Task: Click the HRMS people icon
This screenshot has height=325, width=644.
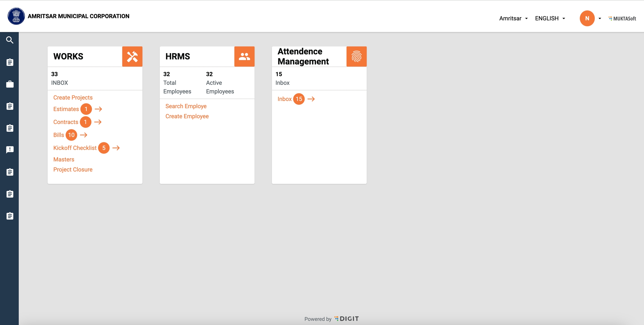Action: point(244,57)
